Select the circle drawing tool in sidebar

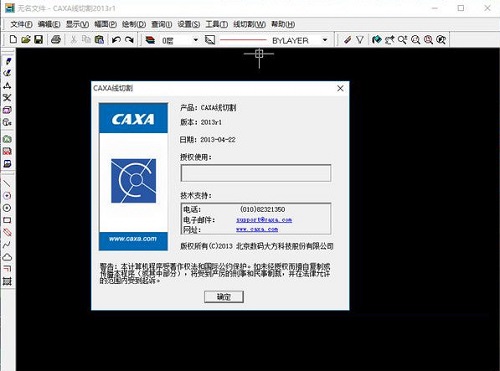click(x=7, y=208)
